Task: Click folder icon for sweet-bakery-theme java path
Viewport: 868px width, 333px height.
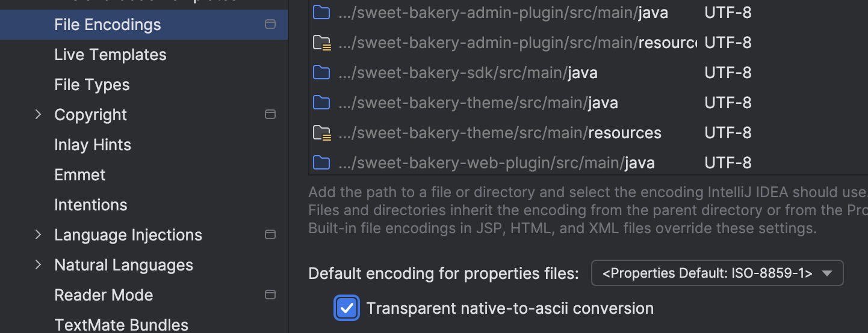Action: pyautogui.click(x=321, y=103)
